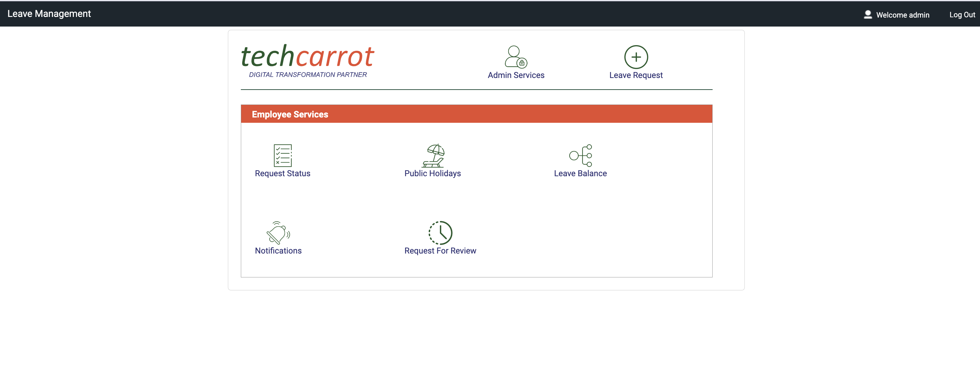Open the Request For Review label link
Screen dimensions: 980x371
[x=440, y=251]
